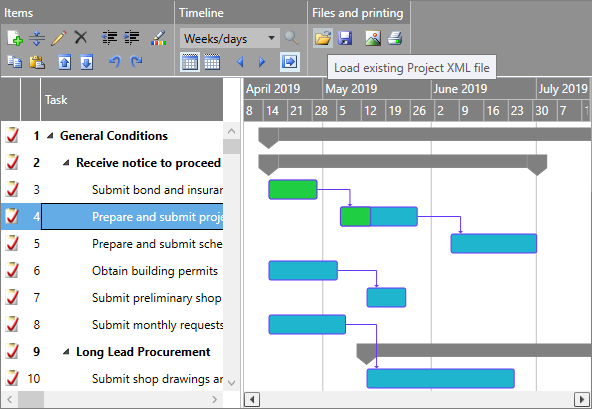
Task: Click the Long Lead Procurement summary bar
Action: (x=474, y=350)
